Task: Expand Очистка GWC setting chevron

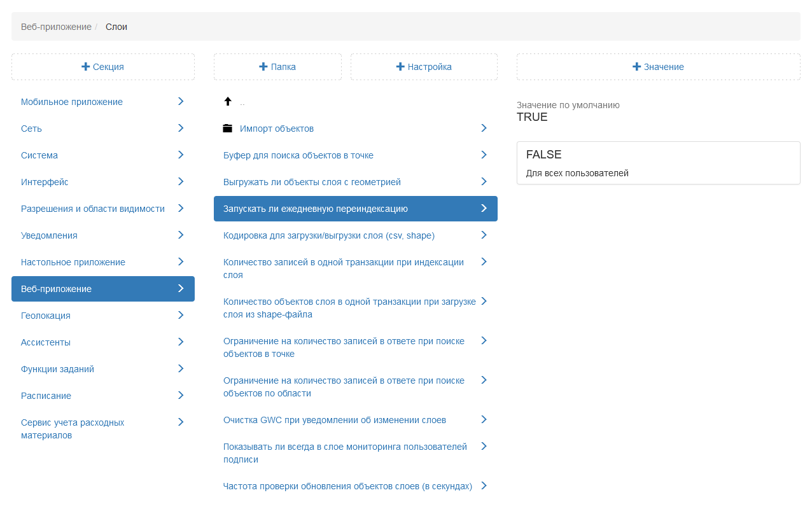Action: point(484,419)
